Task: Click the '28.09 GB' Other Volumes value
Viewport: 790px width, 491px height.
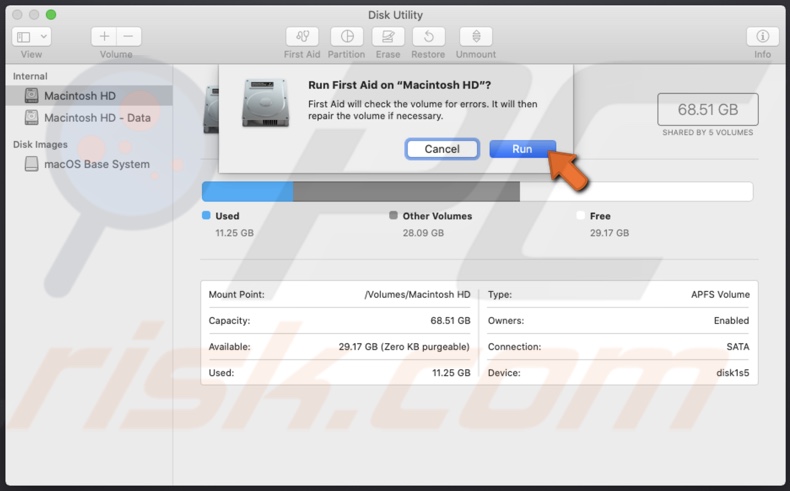Action: [x=423, y=233]
